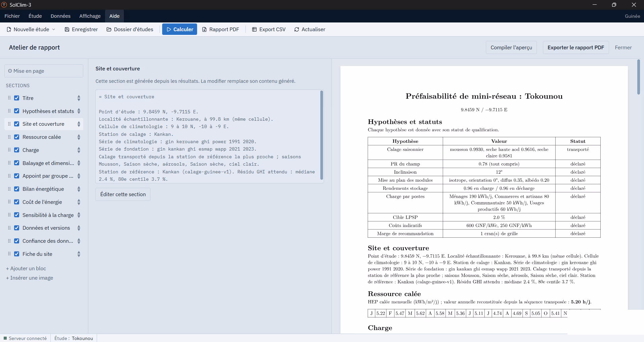Click the Nouvelle étude document icon
The width and height of the screenshot is (644, 342).
[9, 30]
